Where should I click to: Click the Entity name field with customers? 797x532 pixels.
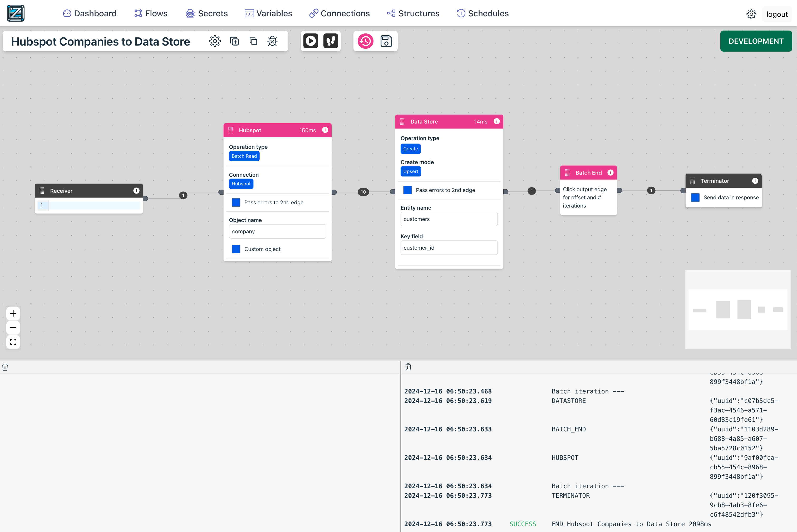pos(449,219)
